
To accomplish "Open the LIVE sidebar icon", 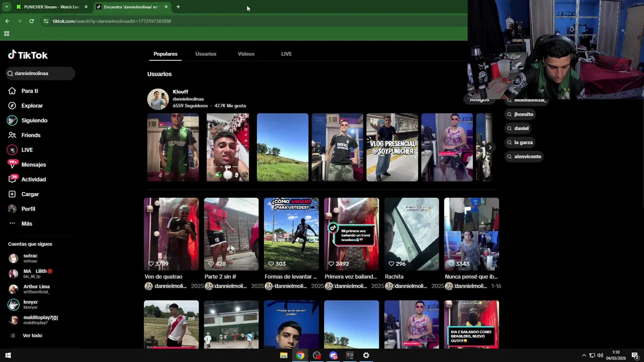I will click(x=12, y=150).
